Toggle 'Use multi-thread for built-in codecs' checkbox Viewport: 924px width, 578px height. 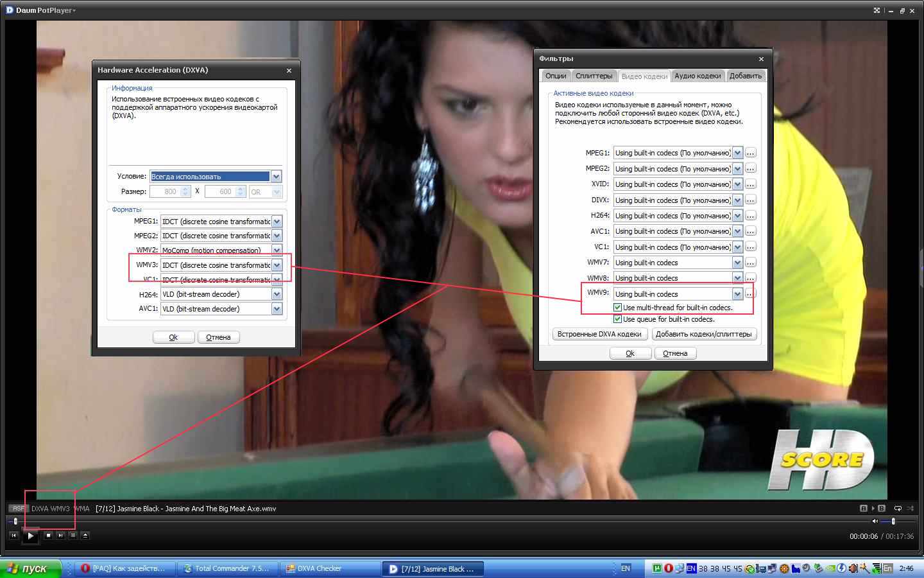click(x=617, y=308)
